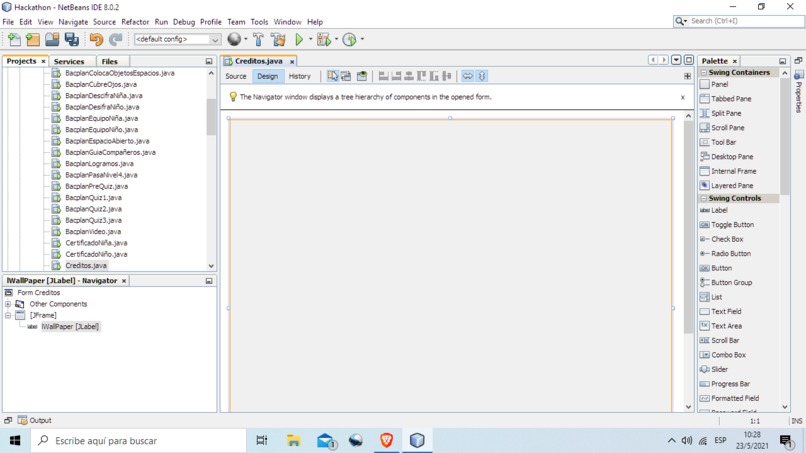Viewport: 806px width, 453px height.
Task: Collapse the Swing Containers palette category
Action: click(704, 73)
